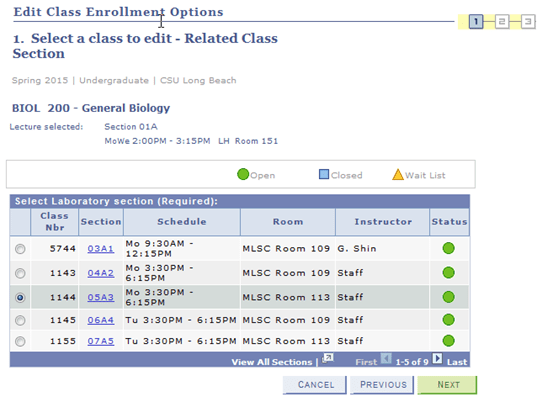This screenshot has height=397, width=537.
Task: Select radio button for class 1144
Action: click(x=20, y=298)
